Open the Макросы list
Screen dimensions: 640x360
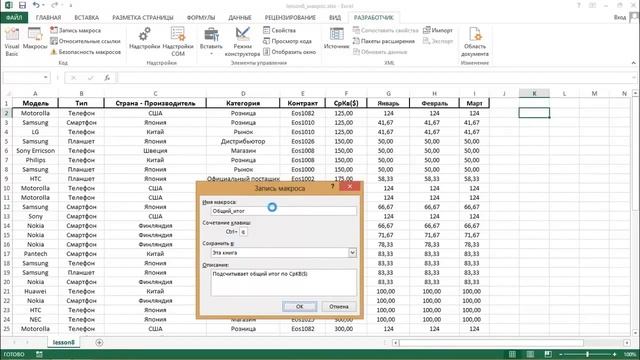[35, 39]
